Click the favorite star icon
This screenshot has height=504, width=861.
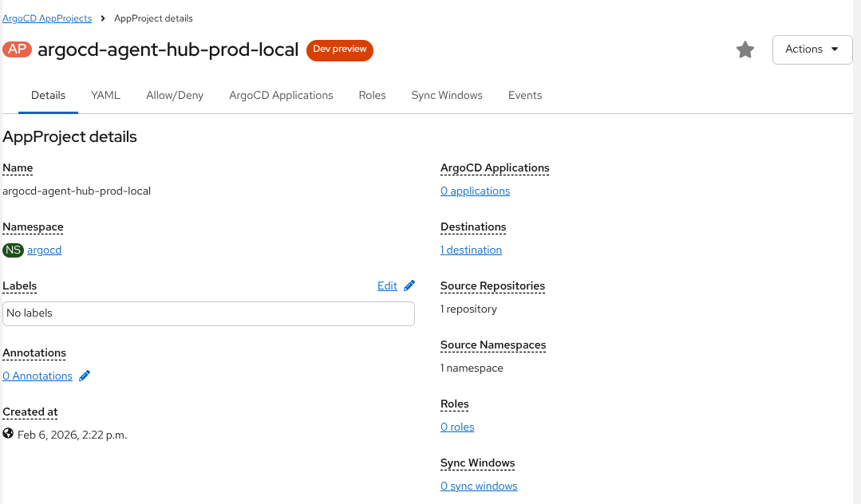tap(744, 50)
